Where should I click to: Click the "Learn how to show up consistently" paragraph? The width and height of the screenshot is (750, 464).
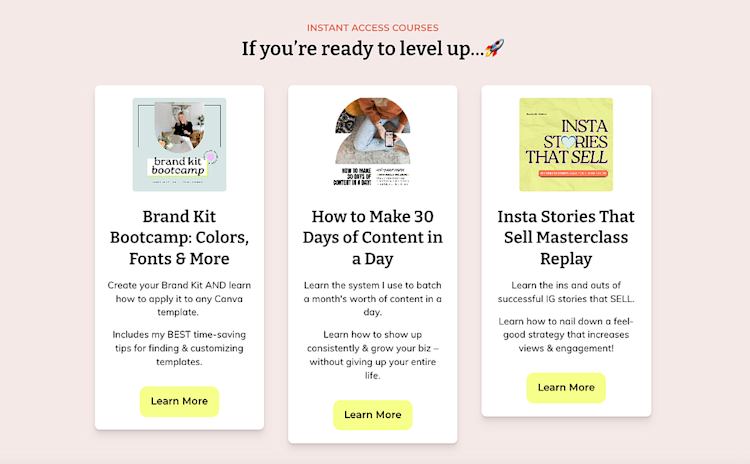point(373,355)
